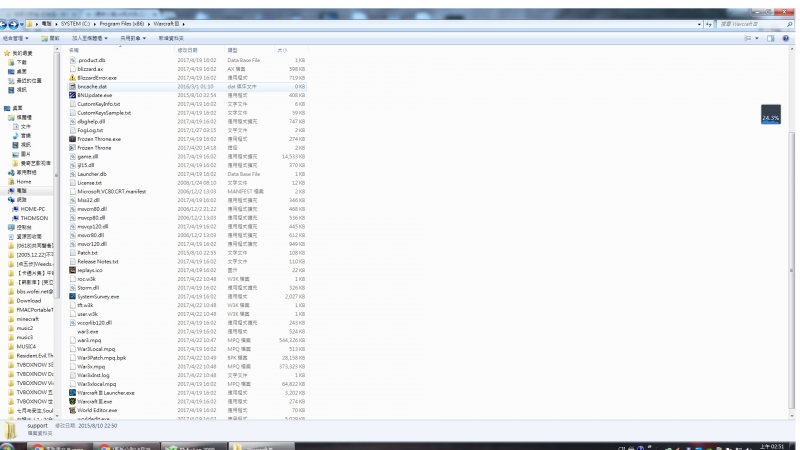Open the 組合管理 organize dropdown

click(15, 38)
